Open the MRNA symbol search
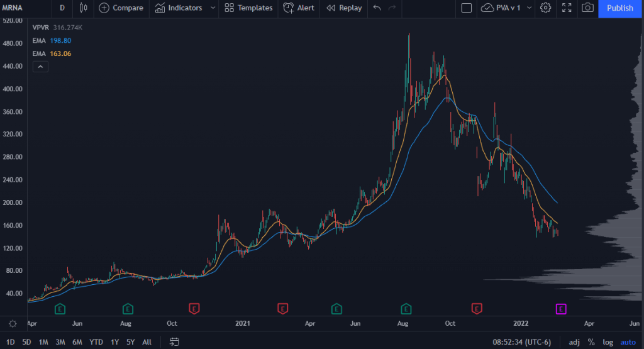The width and height of the screenshot is (644, 349). (13, 8)
